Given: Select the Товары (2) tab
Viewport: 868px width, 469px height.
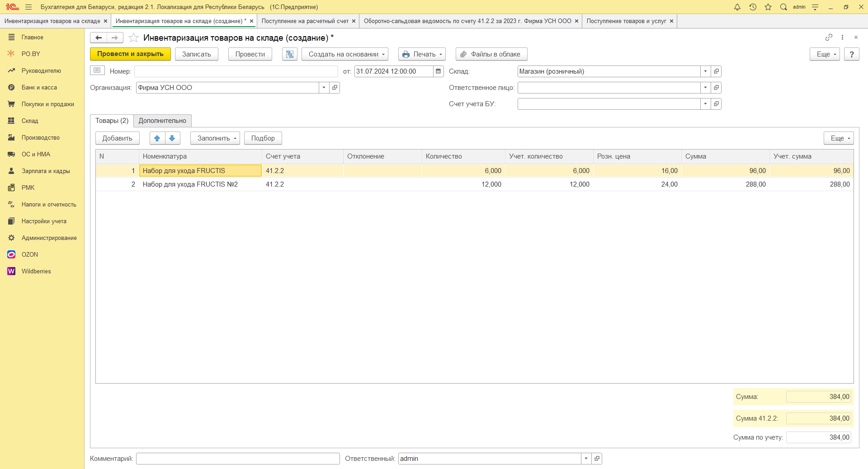Looking at the screenshot, I should (x=112, y=121).
